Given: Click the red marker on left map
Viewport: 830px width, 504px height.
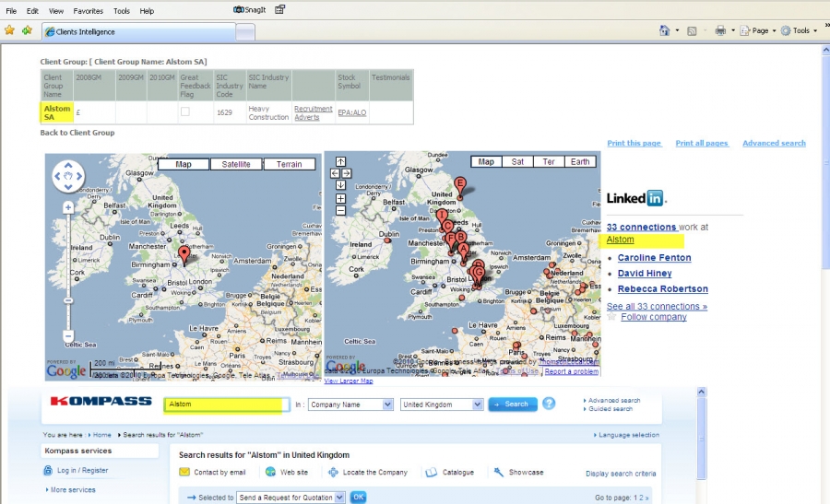Looking at the screenshot, I should click(184, 255).
